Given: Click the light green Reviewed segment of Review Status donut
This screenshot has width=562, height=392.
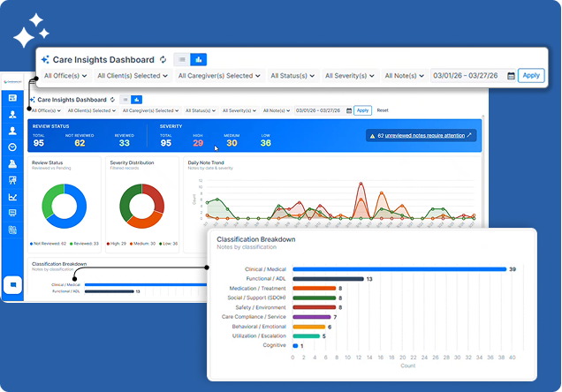Looking at the screenshot, I should click(x=48, y=200).
